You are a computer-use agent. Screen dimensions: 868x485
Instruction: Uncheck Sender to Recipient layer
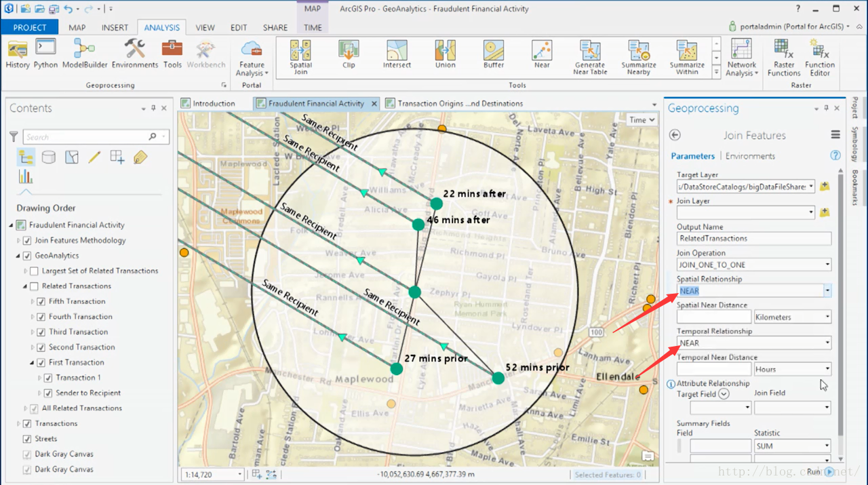[x=47, y=393]
